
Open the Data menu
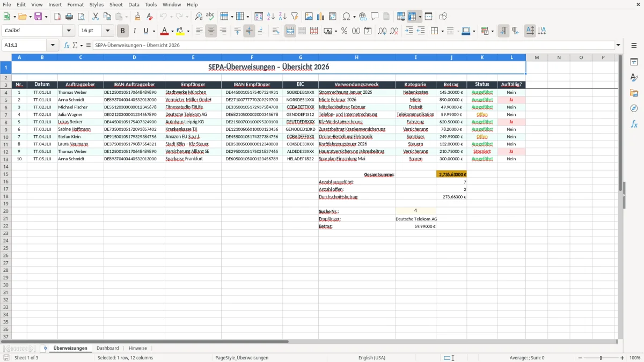(134, 4)
